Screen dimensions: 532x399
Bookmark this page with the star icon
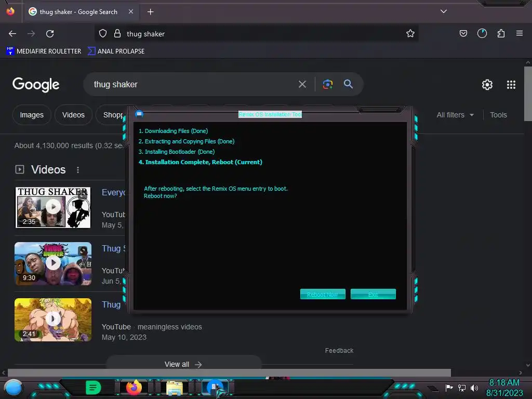[x=410, y=34]
